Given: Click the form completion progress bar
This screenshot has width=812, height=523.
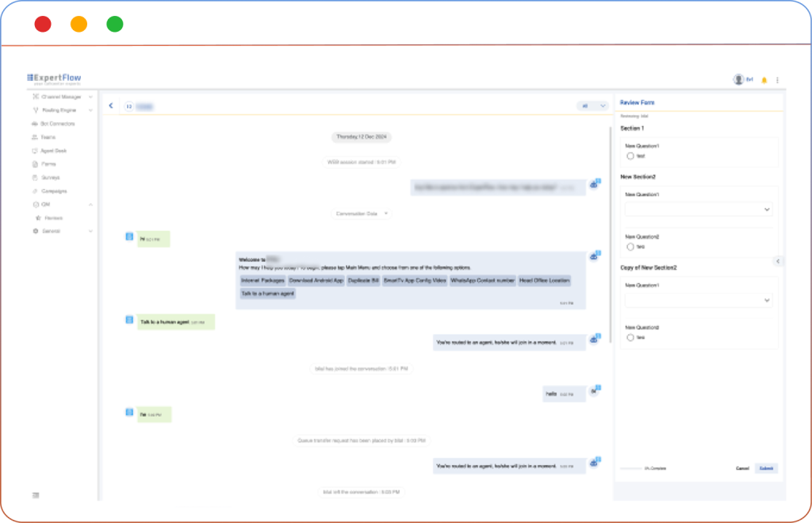Looking at the screenshot, I should 631,468.
